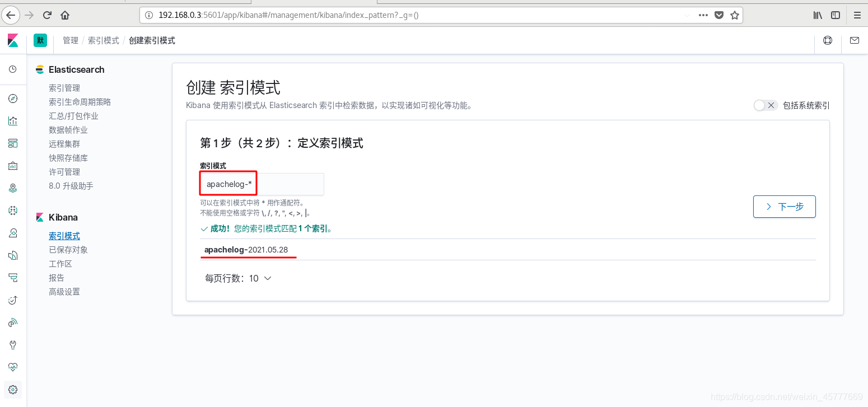
Task: Open the Recently viewed clock icon
Action: pyautogui.click(x=13, y=69)
